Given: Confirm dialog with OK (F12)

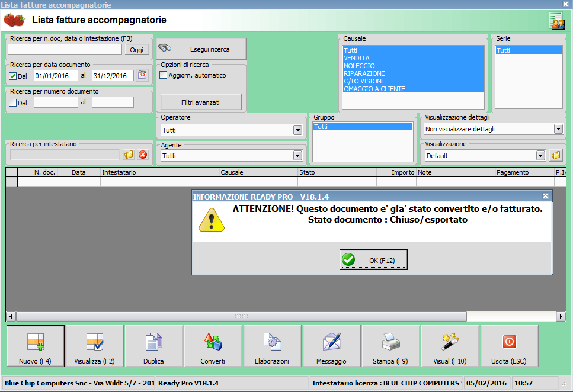Looking at the screenshot, I should [373, 260].
